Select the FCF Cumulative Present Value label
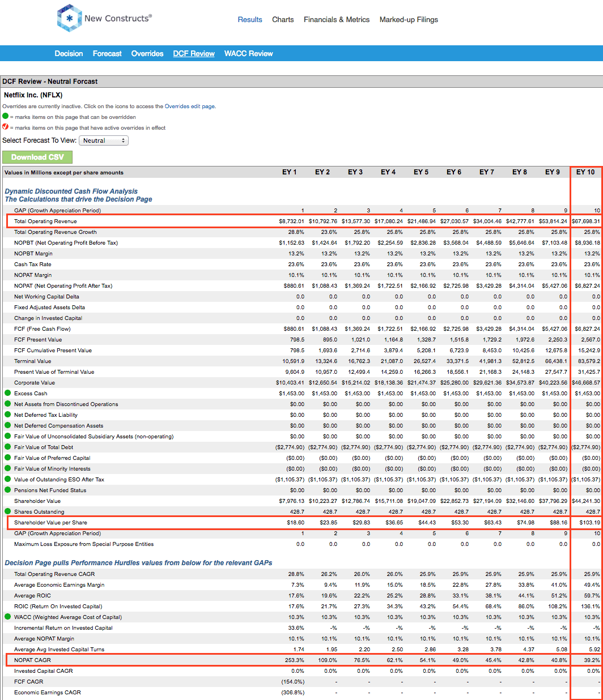This screenshot has width=603, height=700. coord(53,350)
